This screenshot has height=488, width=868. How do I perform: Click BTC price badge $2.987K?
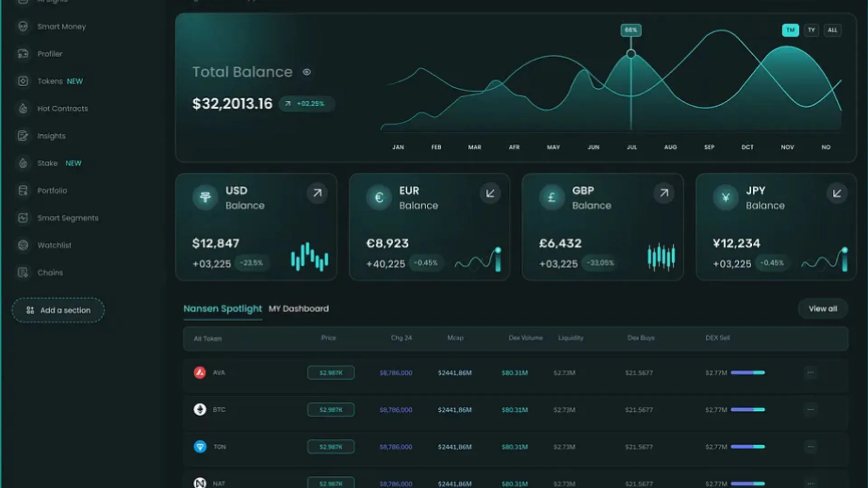(331, 410)
